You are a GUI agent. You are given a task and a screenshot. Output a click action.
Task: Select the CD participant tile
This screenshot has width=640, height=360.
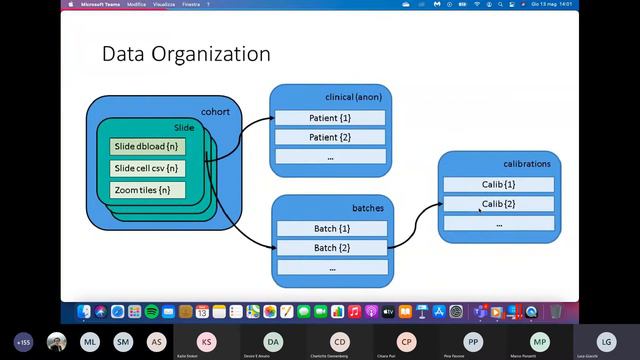pyautogui.click(x=340, y=342)
